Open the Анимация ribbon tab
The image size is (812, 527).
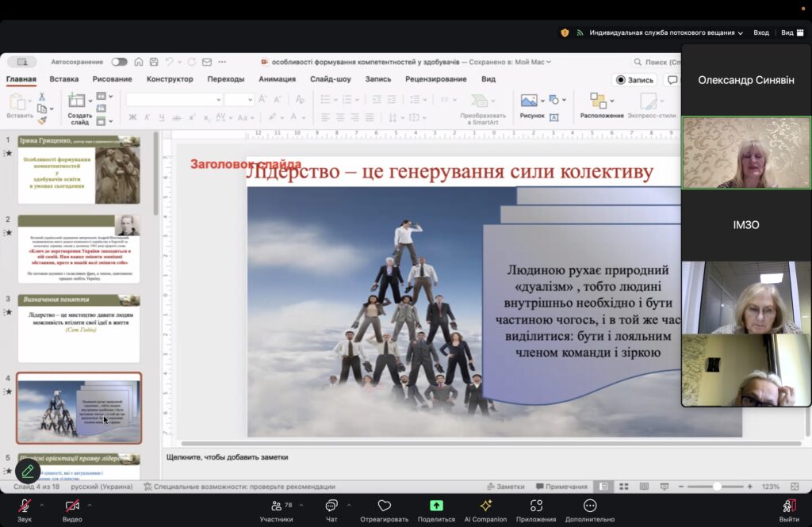click(x=277, y=79)
